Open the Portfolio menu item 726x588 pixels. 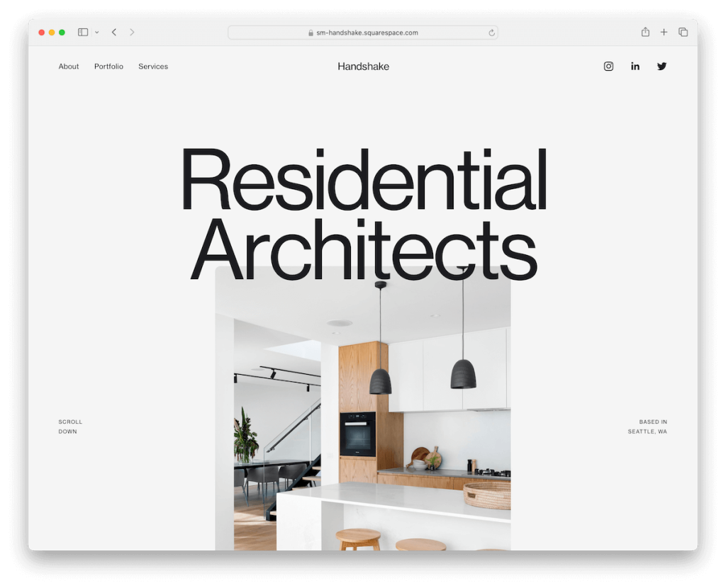[108, 67]
